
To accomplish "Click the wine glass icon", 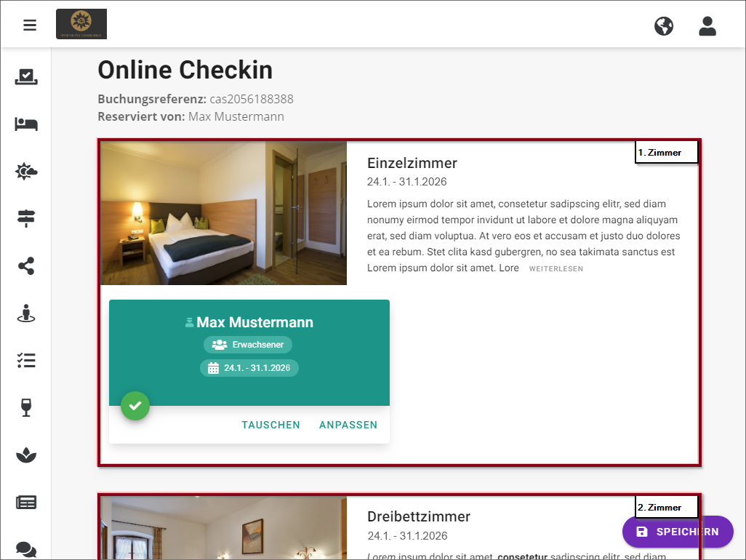I will (26, 407).
